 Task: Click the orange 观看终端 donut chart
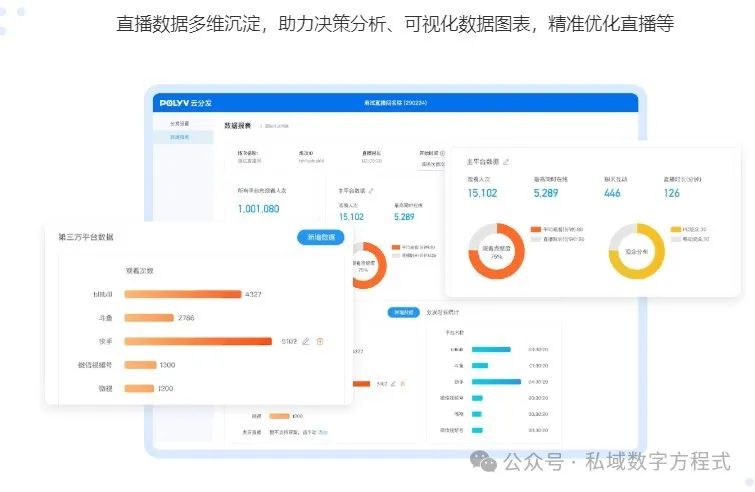click(x=497, y=250)
